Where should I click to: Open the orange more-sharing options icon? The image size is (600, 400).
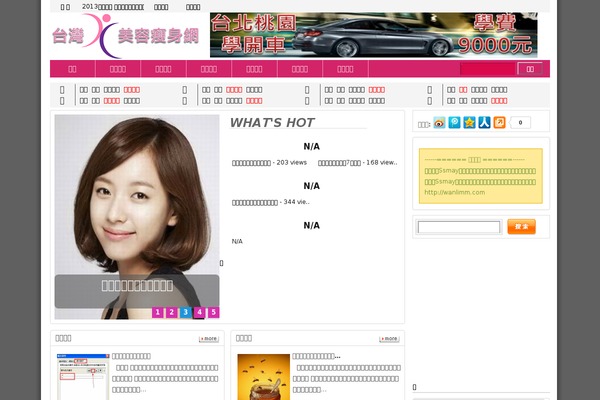coord(499,123)
